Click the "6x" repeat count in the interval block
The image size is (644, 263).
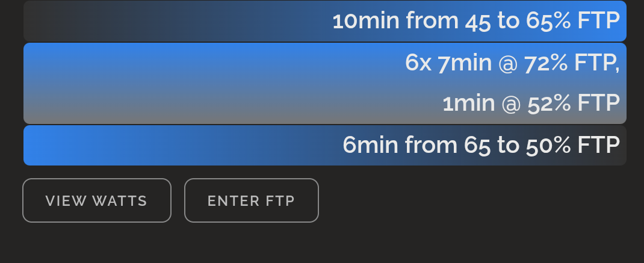pos(418,63)
